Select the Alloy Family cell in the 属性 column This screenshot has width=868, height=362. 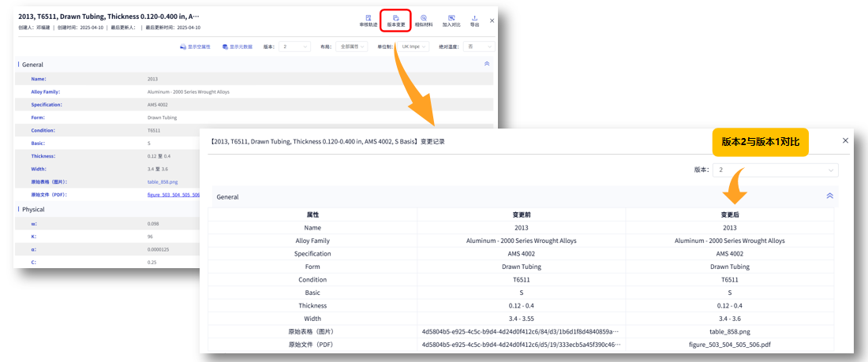coord(312,241)
